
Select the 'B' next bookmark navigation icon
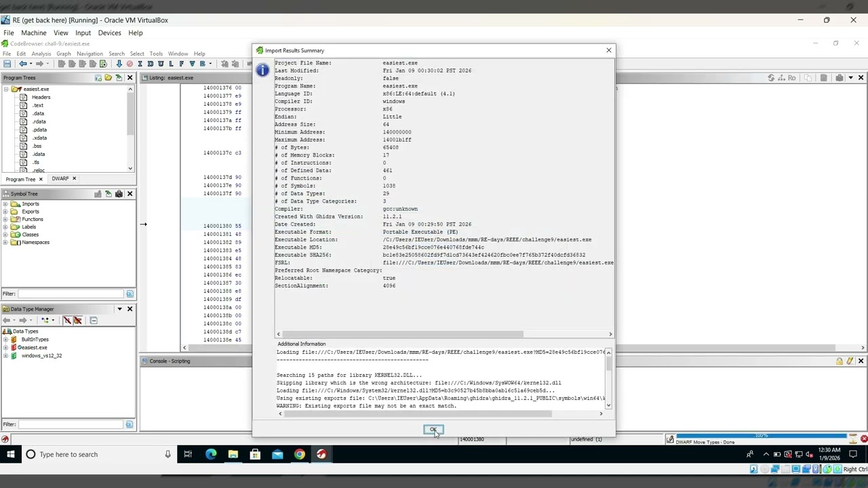click(x=202, y=64)
